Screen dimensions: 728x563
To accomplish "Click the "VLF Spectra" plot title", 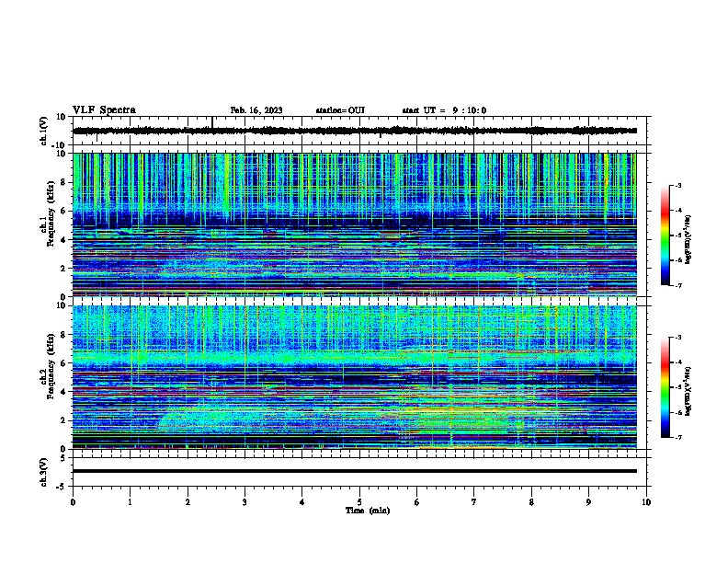I will pos(104,110).
